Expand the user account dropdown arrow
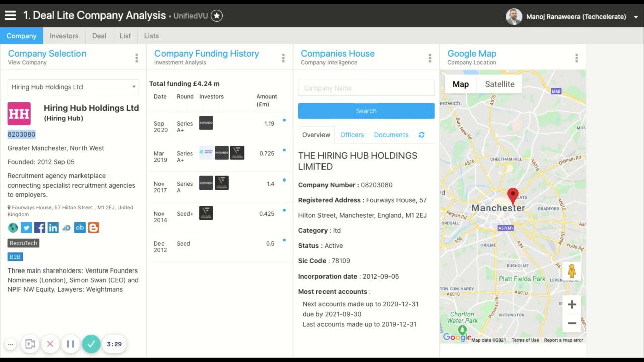Screen dimensions: 644x362 tap(636, 17)
